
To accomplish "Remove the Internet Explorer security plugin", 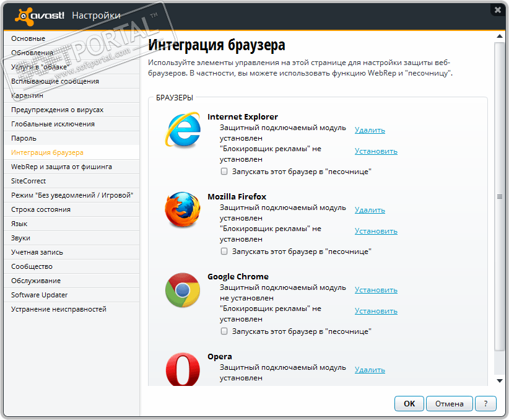I will (x=370, y=130).
